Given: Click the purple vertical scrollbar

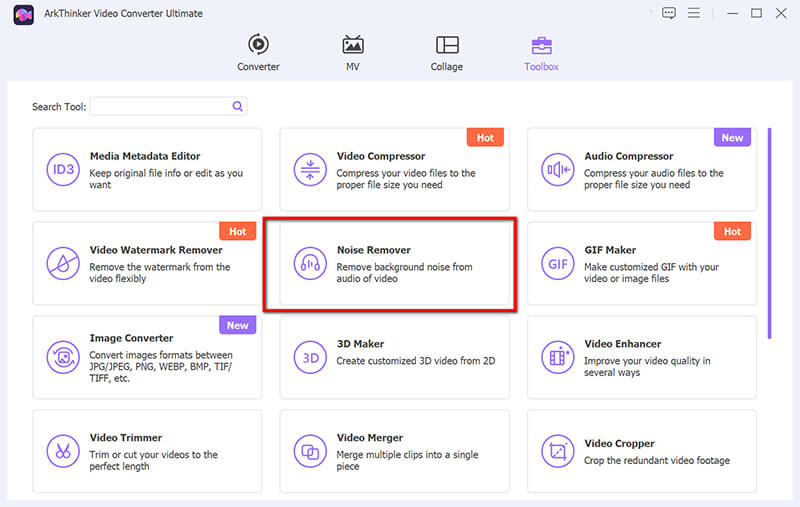Looking at the screenshot, I should (x=769, y=233).
